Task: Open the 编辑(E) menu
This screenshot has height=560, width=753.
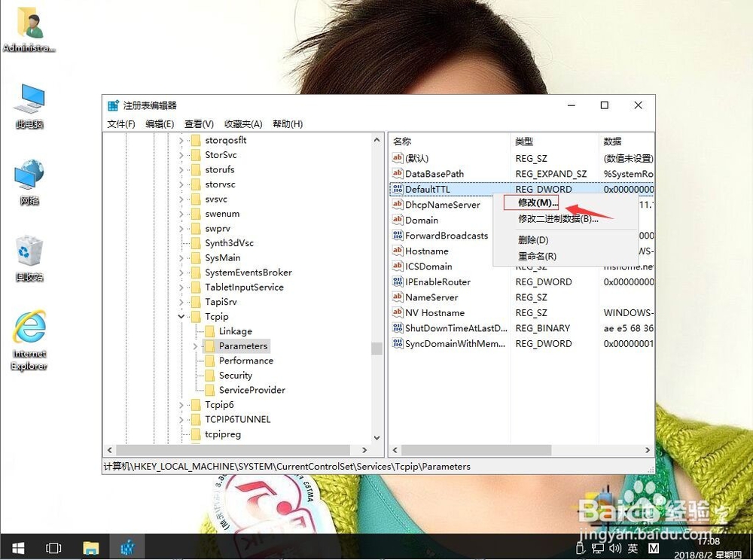Action: (160, 123)
